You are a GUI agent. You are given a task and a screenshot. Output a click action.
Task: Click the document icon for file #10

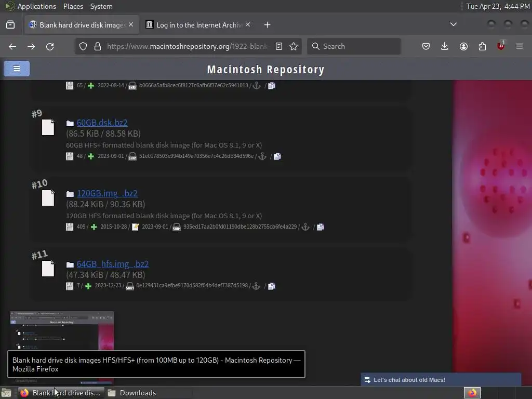[48, 198]
